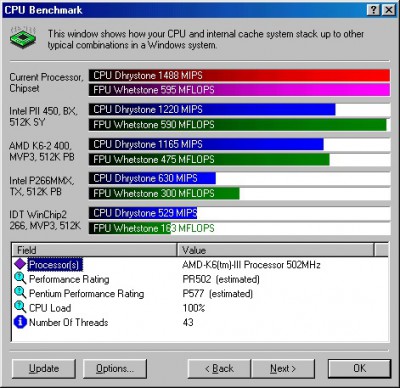
Task: Click the red CPU Dhrystone 1488 MIPS bar
Action: click(x=239, y=75)
